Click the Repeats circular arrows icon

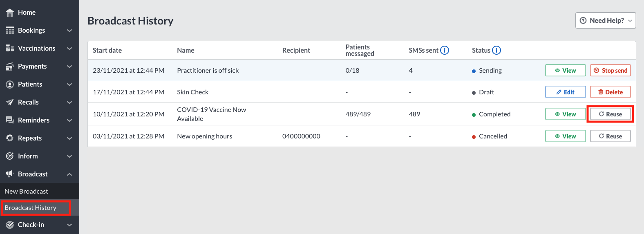point(10,138)
